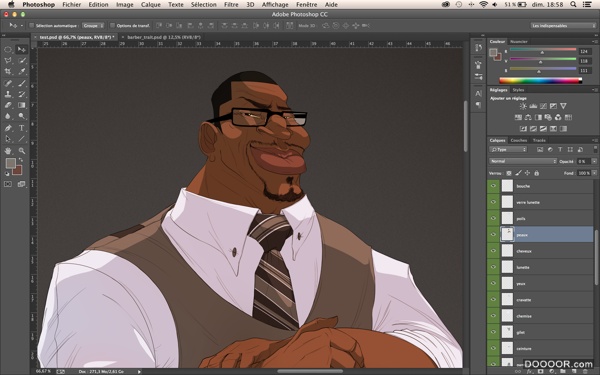Click the red channel value field
Screen dimensions: 600x375
[584, 51]
